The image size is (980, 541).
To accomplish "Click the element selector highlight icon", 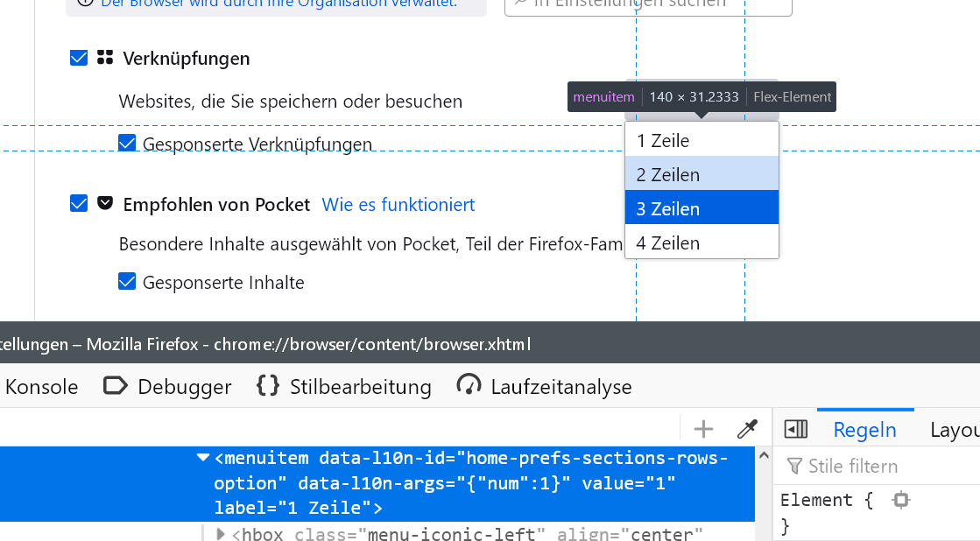I will click(x=900, y=500).
